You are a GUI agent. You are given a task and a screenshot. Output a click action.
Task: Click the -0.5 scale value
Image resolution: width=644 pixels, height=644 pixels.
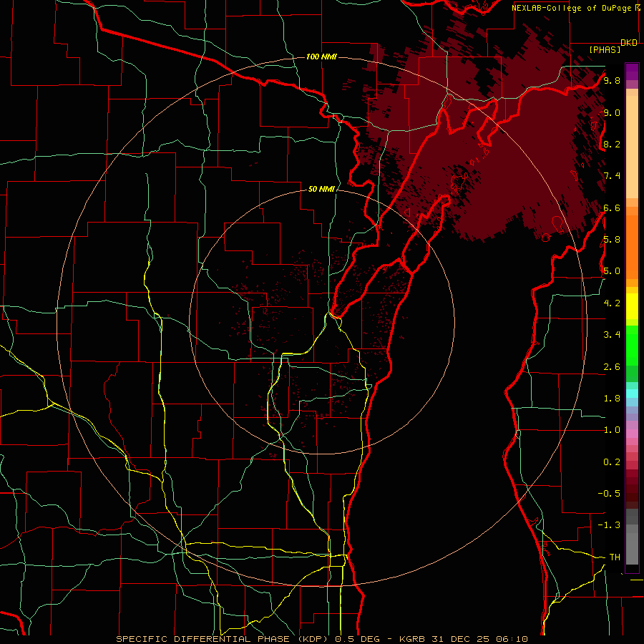tap(609, 494)
